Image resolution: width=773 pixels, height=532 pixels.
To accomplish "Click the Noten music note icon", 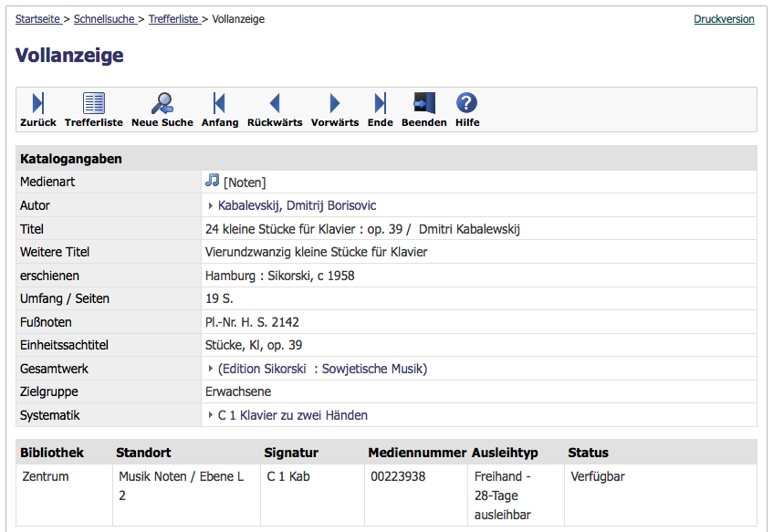I will 212,181.
